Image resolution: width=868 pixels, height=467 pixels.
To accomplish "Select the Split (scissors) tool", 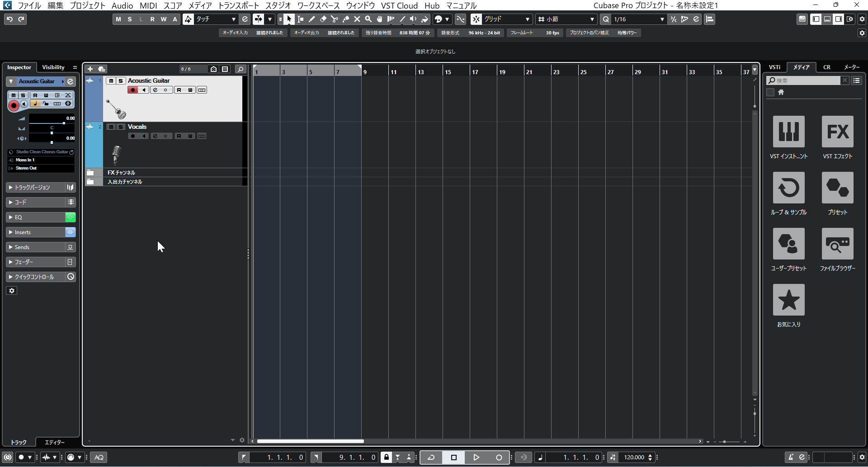I will [334, 19].
